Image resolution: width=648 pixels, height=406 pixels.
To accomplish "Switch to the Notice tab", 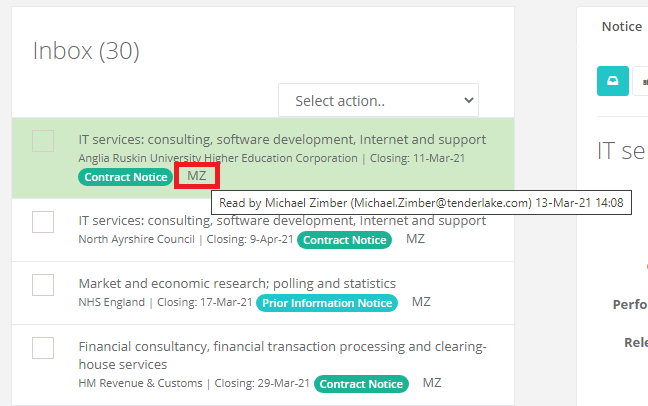I will pyautogui.click(x=622, y=27).
